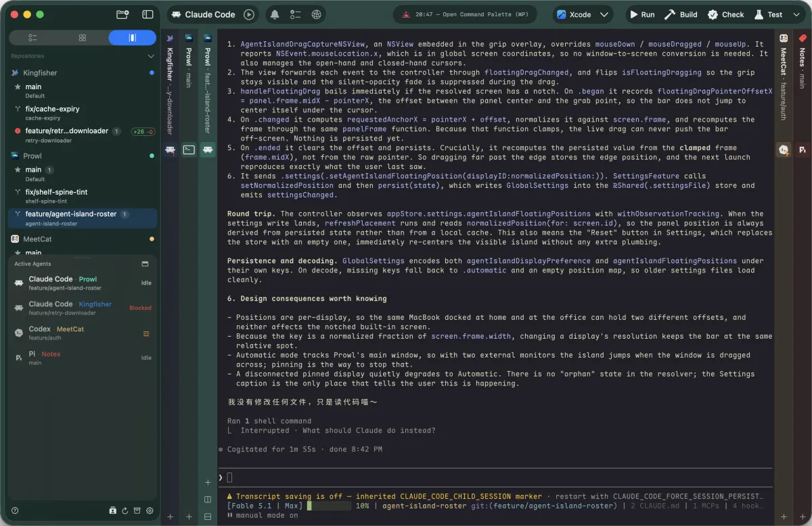
Task: Select the vertical shelf view mode
Action: [132, 38]
